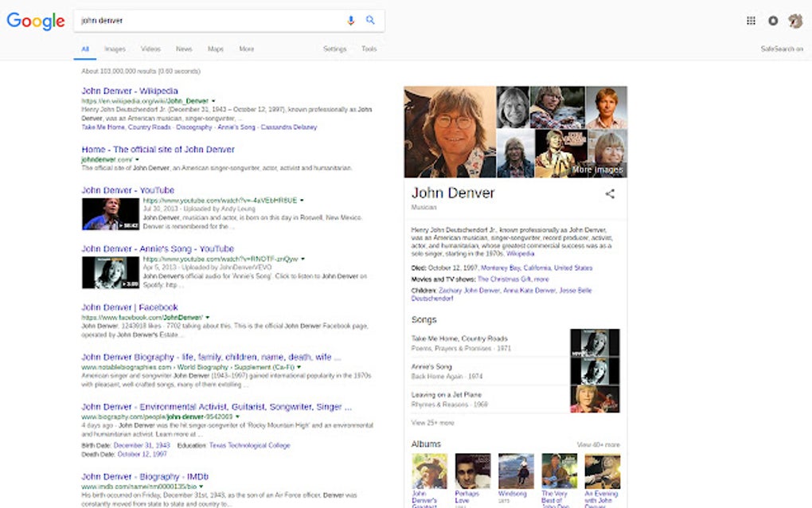Expand dropdown arrow beside johndenver.com URL

pyautogui.click(x=137, y=159)
